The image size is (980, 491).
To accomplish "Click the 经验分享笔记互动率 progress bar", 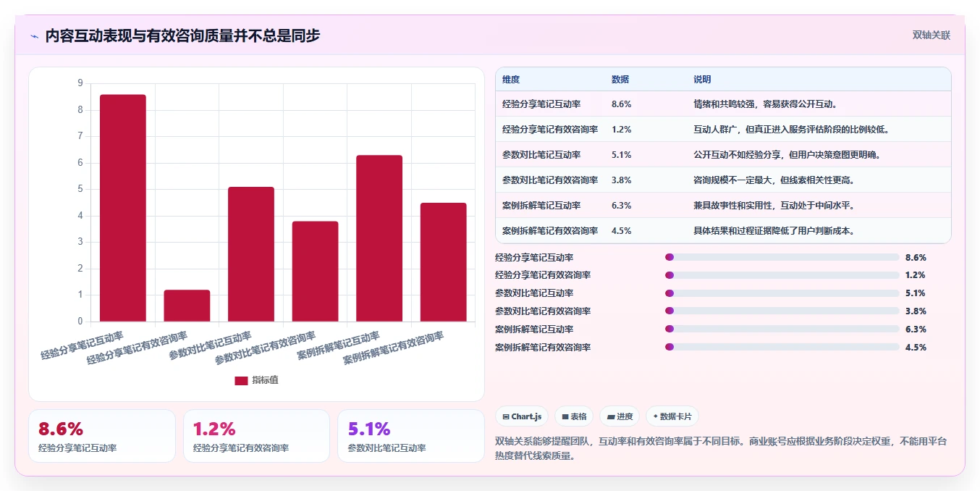I will [x=782, y=257].
